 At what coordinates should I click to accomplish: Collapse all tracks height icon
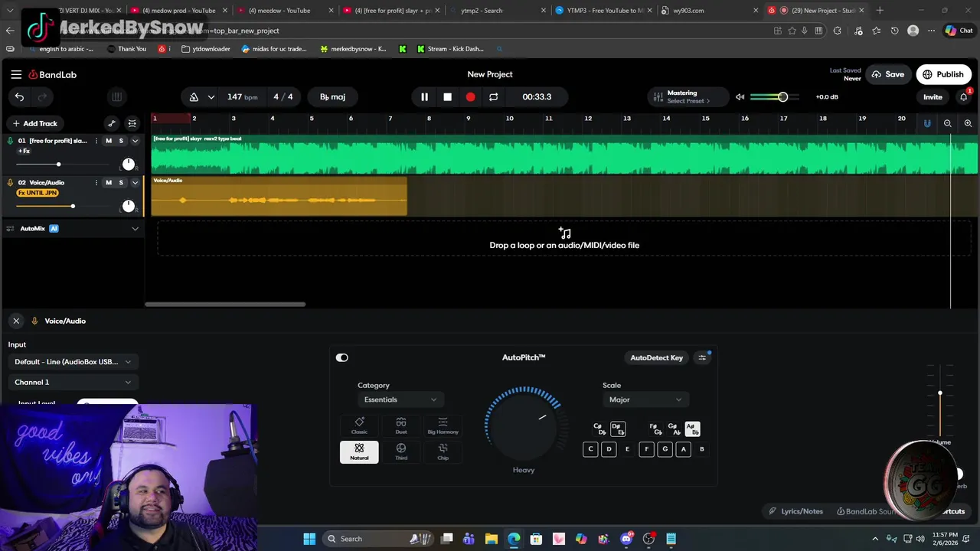(x=132, y=123)
